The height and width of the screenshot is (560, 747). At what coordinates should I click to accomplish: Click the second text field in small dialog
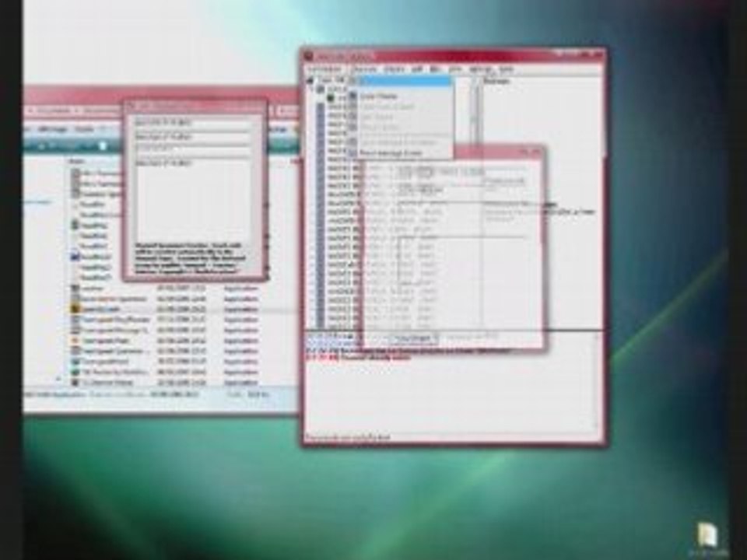click(192, 137)
